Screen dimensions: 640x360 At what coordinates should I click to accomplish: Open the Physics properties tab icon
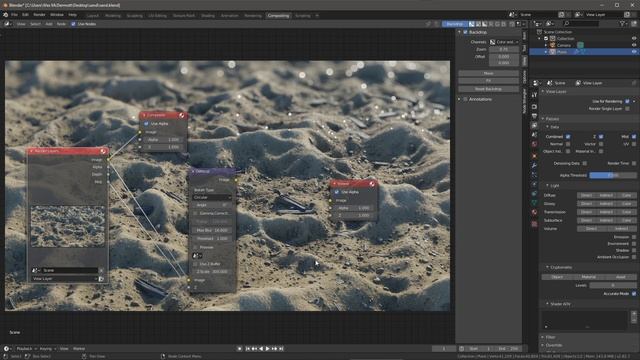point(534,184)
